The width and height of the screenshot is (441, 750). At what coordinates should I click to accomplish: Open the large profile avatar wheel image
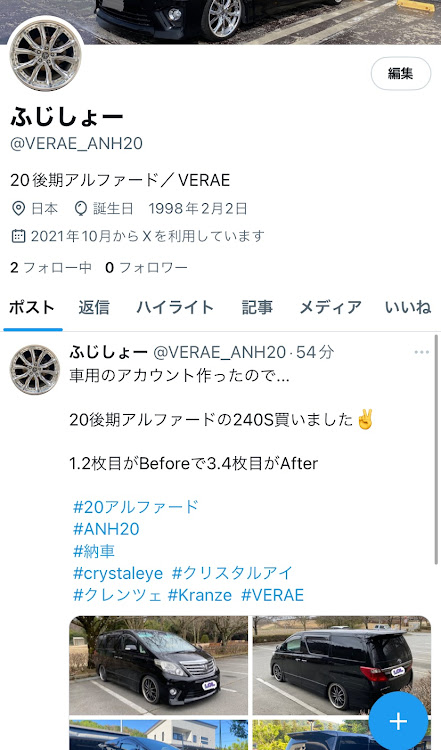click(x=45, y=55)
